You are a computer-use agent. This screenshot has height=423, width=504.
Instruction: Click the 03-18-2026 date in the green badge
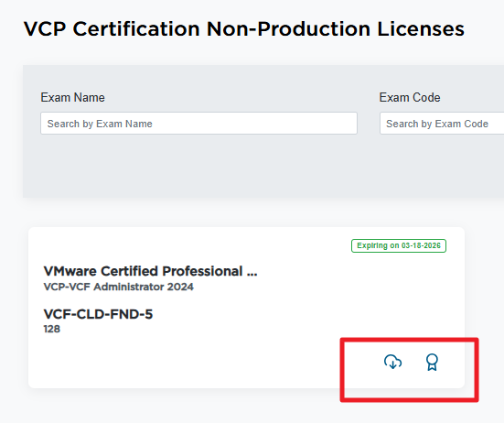pyautogui.click(x=421, y=245)
